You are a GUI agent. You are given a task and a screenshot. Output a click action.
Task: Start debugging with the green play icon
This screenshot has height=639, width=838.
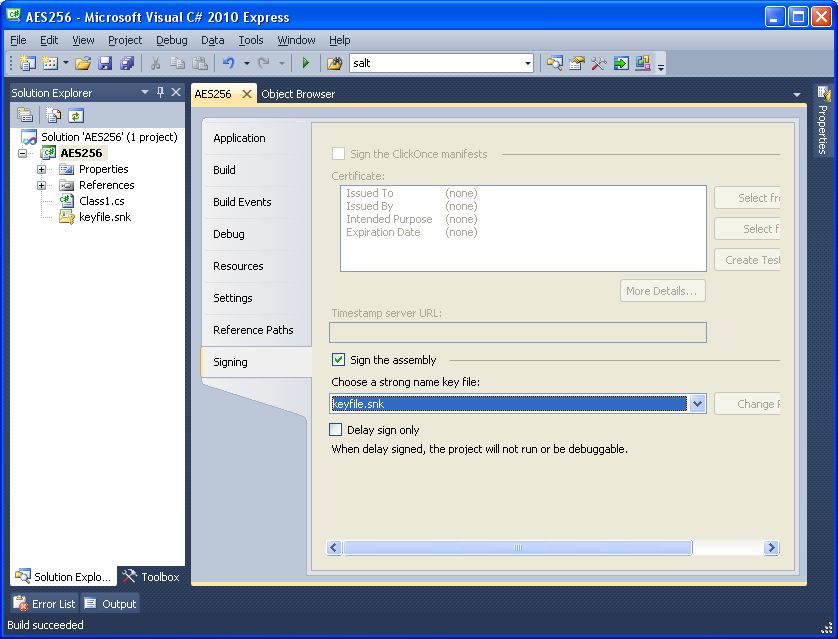[306, 63]
